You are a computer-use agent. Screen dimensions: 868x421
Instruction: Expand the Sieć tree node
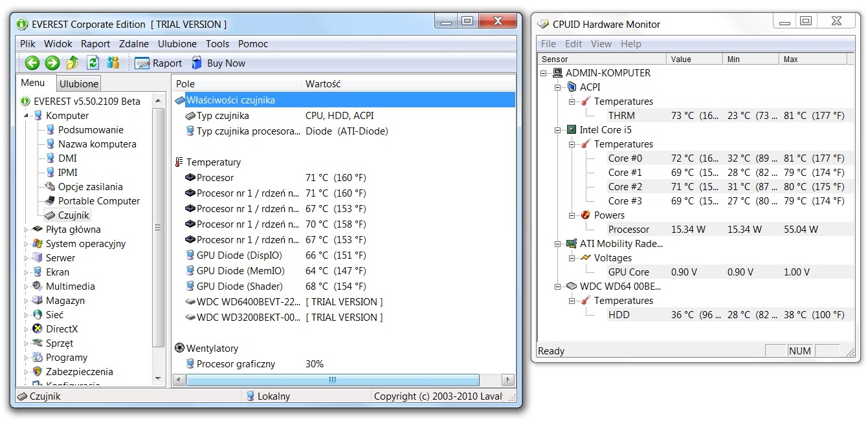(27, 315)
